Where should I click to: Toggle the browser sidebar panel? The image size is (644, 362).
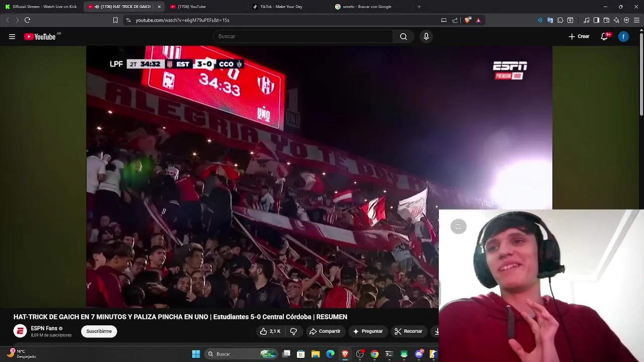pos(596,20)
